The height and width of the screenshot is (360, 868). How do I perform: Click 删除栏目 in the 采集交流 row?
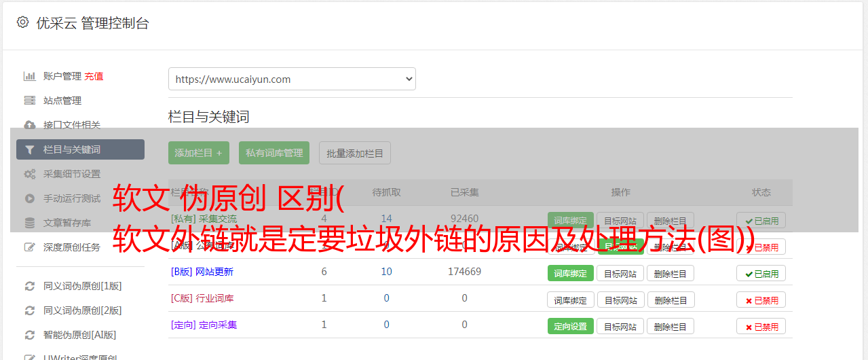(x=671, y=220)
